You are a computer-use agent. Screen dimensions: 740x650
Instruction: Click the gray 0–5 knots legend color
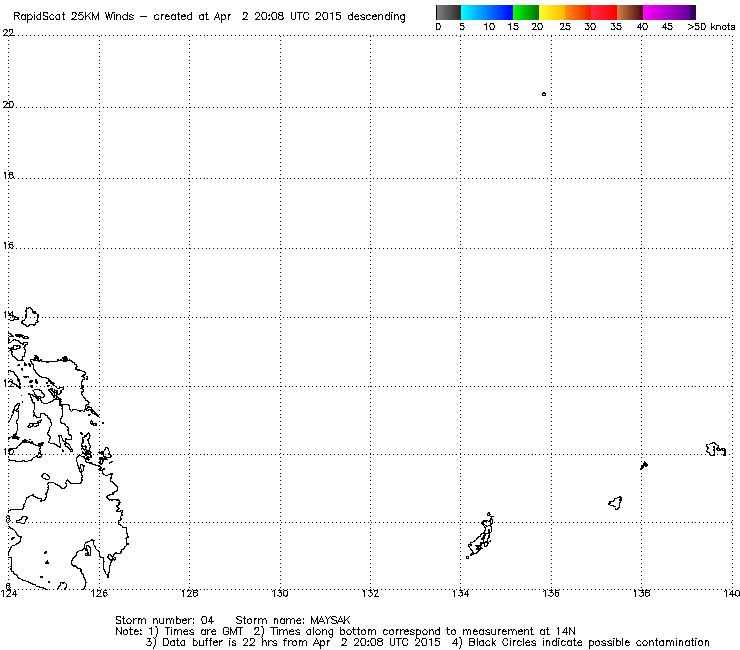[x=448, y=12]
